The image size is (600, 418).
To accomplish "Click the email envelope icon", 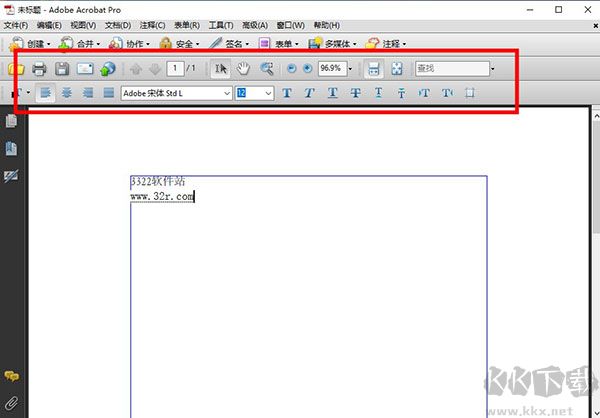I will pyautogui.click(x=85, y=69).
